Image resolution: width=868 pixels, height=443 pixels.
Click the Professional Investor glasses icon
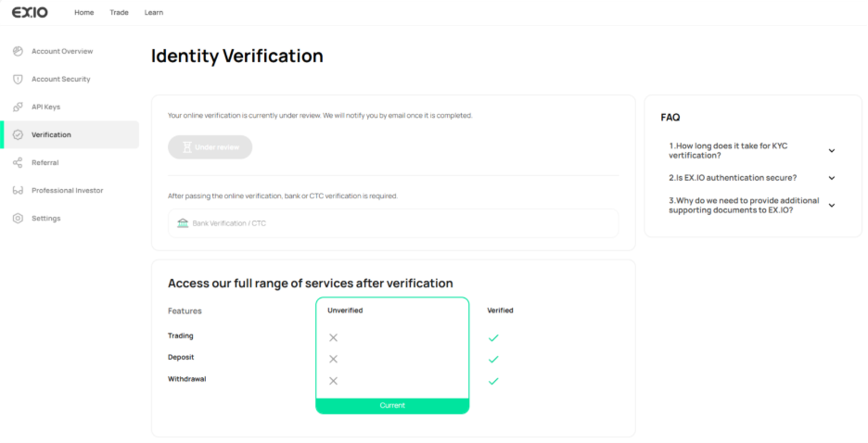point(18,190)
